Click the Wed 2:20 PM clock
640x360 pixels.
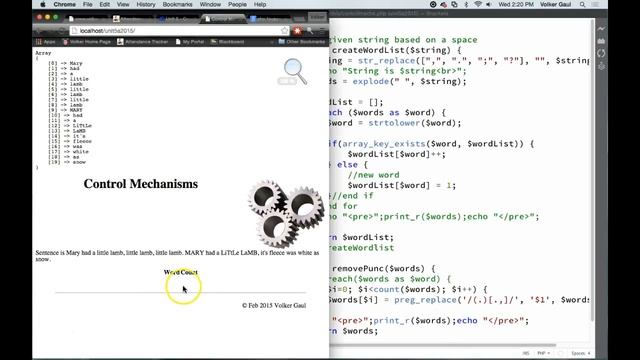(516, 4)
